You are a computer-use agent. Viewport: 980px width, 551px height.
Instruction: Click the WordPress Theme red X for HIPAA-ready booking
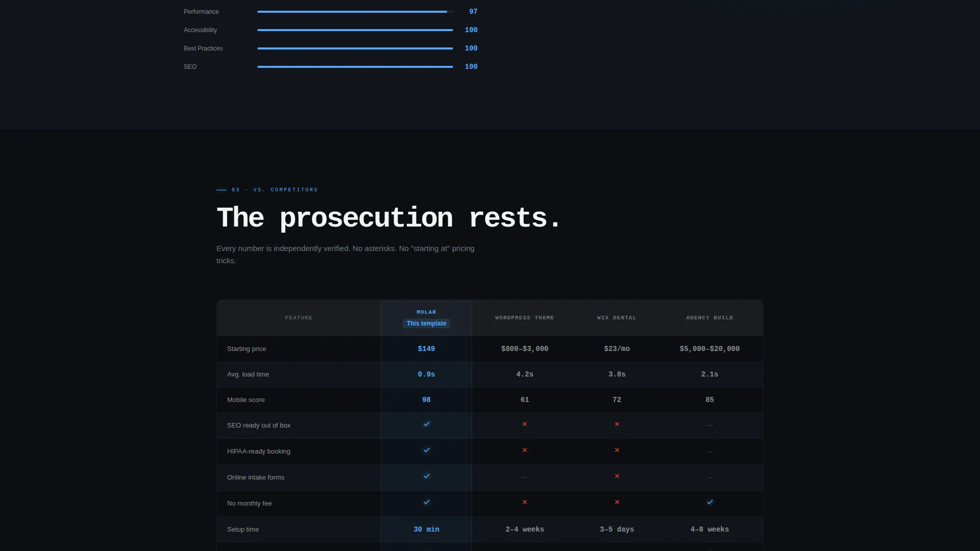525,450
